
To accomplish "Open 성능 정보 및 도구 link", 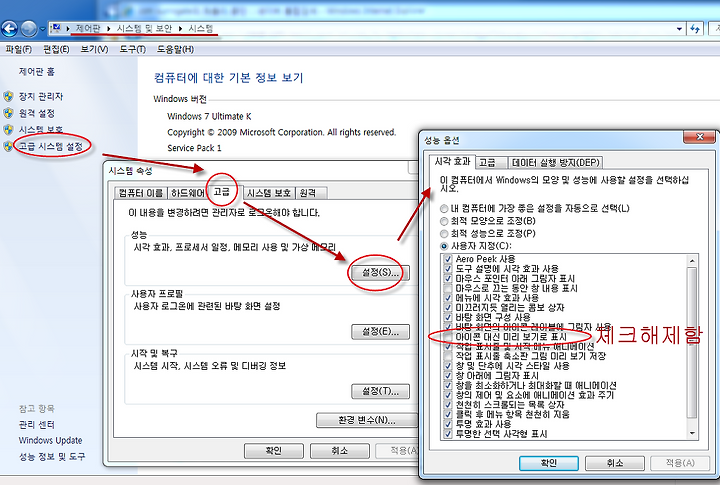I will click(51, 457).
